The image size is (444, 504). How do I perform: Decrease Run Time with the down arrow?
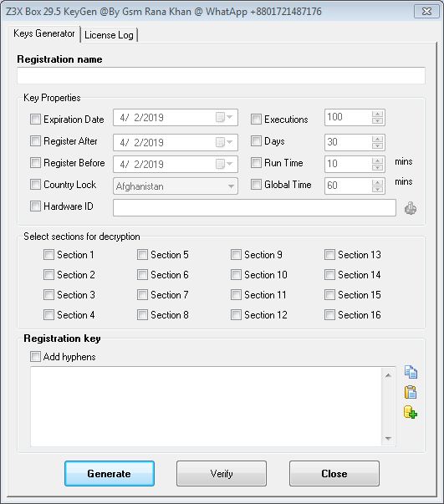pyautogui.click(x=377, y=167)
